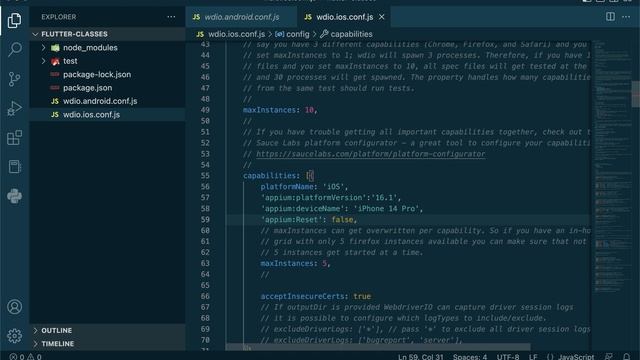Change LF end-of-line setting
The height and width of the screenshot is (360, 640).
(533, 357)
